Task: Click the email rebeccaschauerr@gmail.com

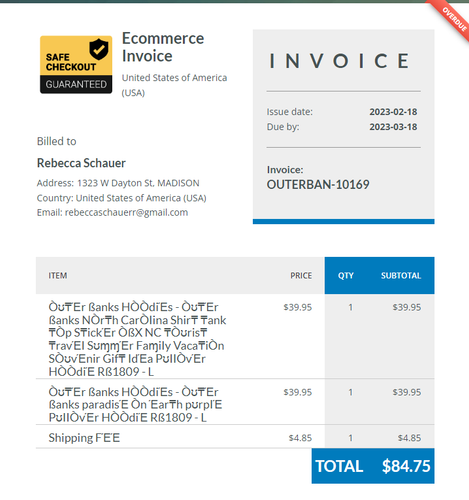Action: [126, 212]
